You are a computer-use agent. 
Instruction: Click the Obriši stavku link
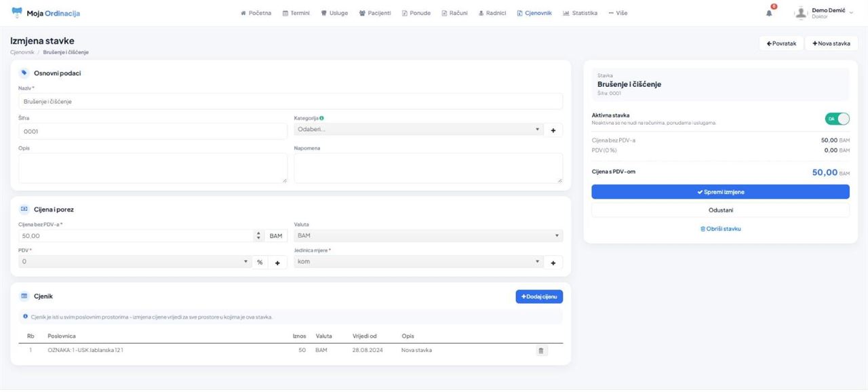tap(720, 229)
